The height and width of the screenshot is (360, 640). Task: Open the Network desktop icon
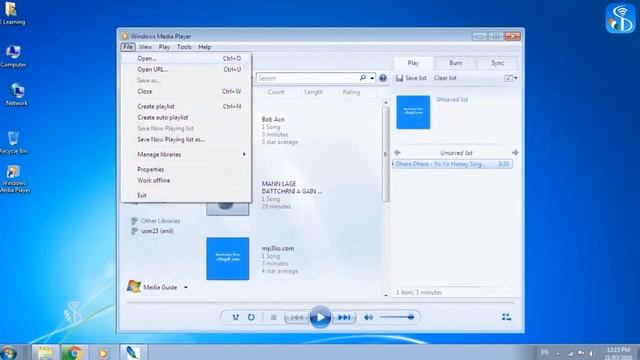tap(16, 94)
